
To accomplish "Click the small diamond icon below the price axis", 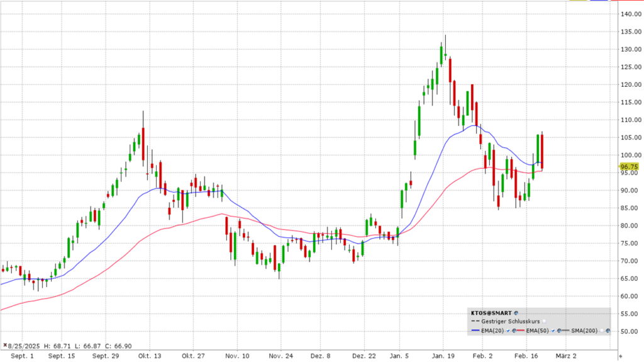I will tap(621, 357).
